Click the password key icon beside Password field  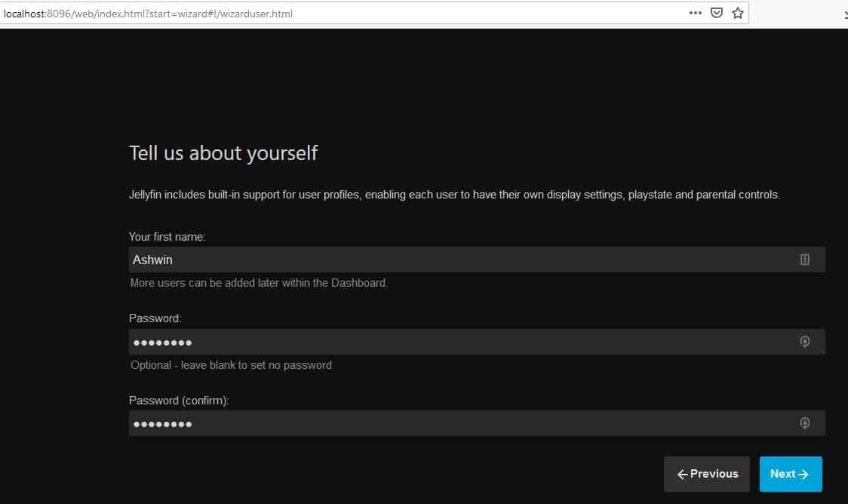click(804, 341)
